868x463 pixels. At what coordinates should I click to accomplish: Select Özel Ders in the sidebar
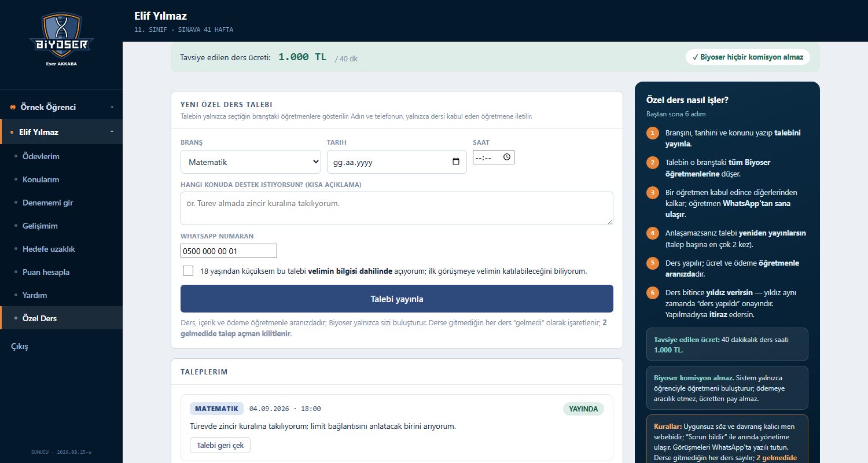61,318
